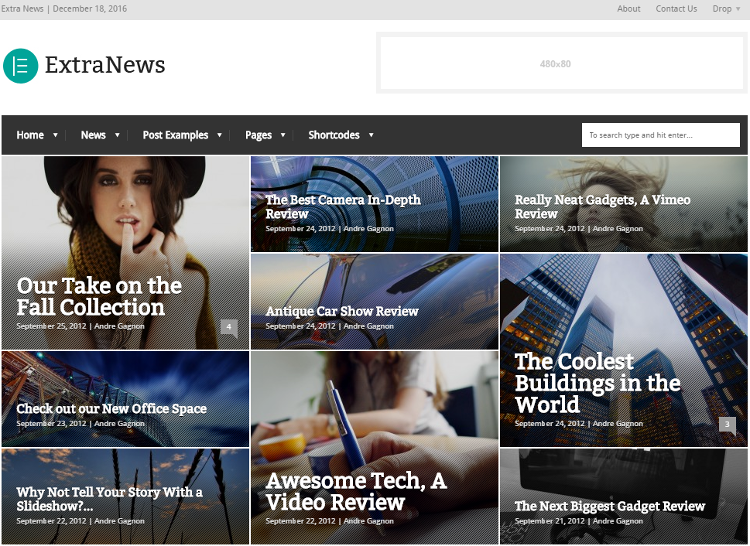Click Andre Gagnon under Fall Collection post
This screenshot has height=546, width=750.
(119, 326)
